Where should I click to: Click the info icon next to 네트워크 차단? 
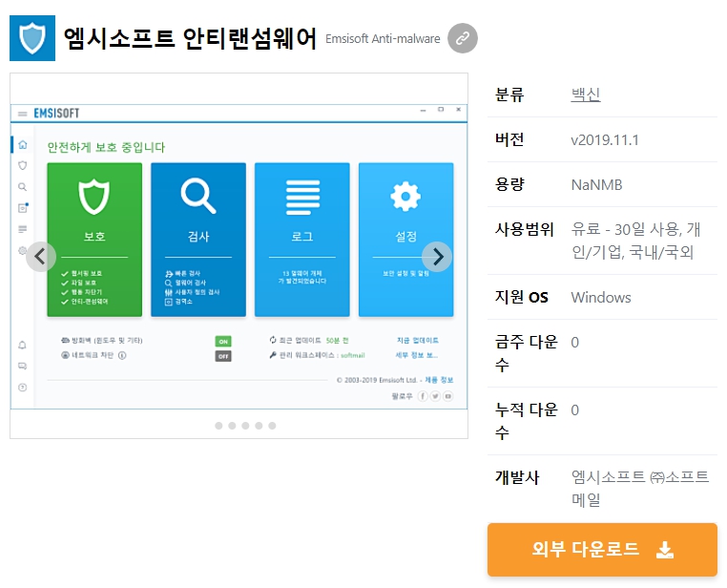pos(122,356)
